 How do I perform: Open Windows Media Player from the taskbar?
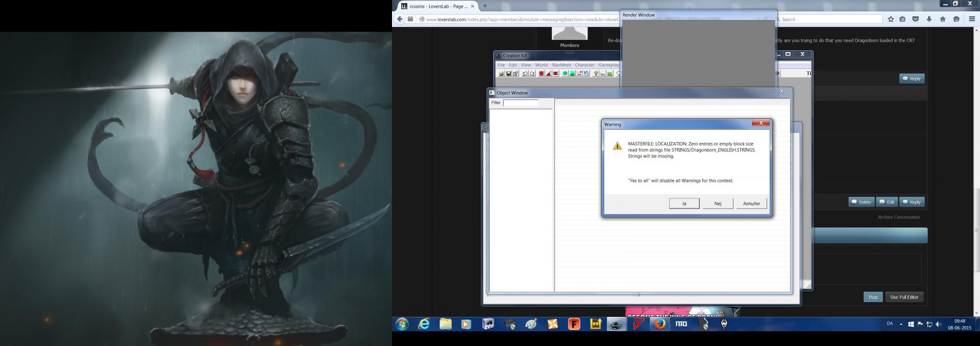point(466,324)
